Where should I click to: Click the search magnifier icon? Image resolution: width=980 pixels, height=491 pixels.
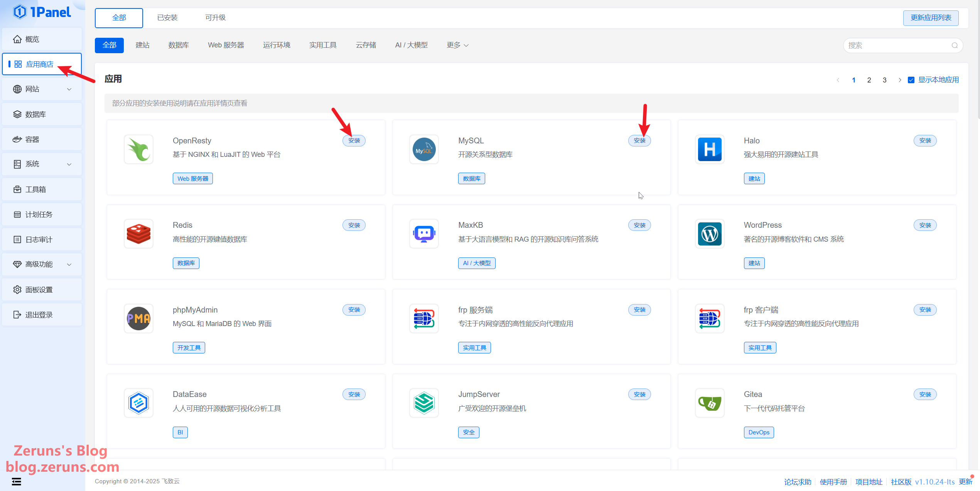coord(955,45)
